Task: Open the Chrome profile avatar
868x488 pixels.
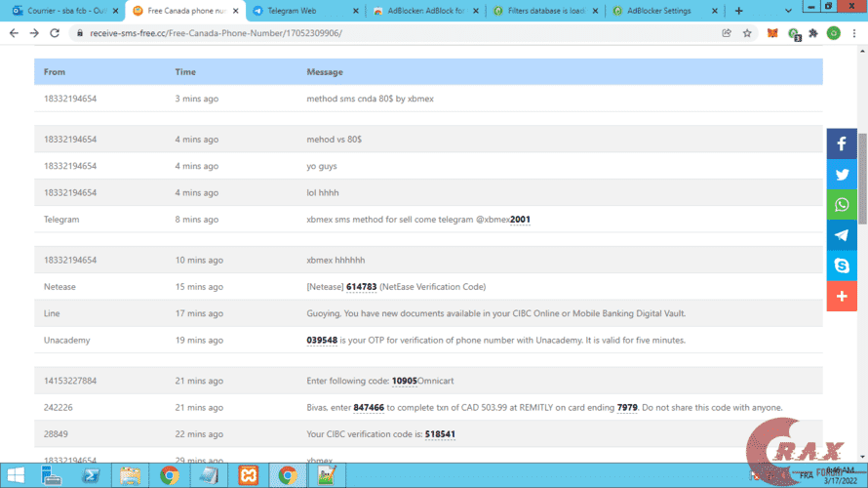Action: [x=833, y=33]
